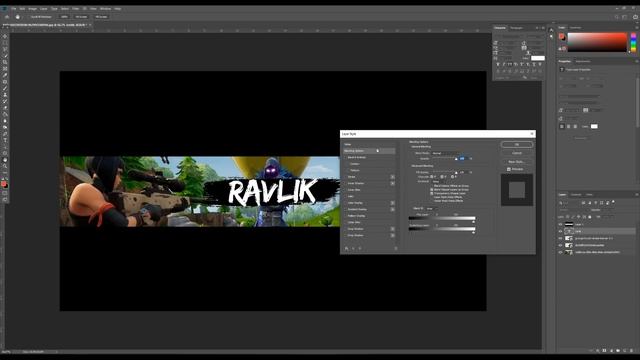Select the Pen tool
Image resolution: width=640 pixels, height=360 pixels.
5,134
